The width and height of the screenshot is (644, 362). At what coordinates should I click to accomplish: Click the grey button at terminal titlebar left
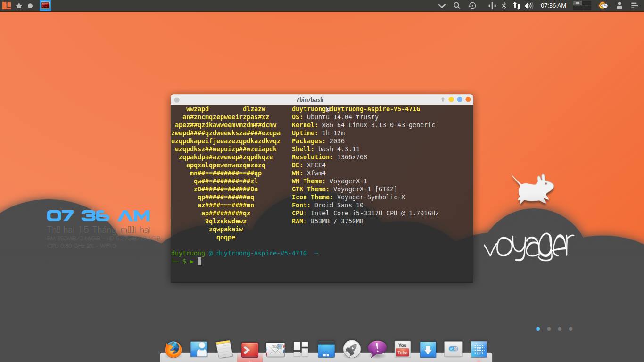[177, 99]
